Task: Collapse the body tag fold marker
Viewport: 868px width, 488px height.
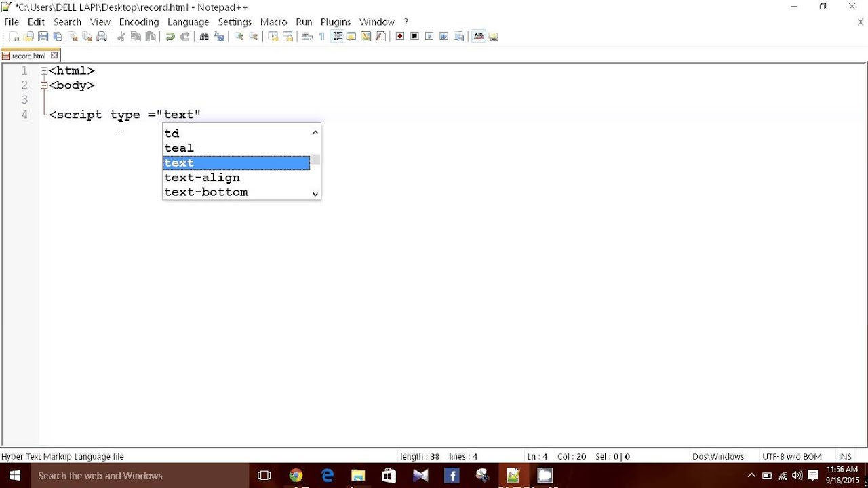Action: click(44, 85)
